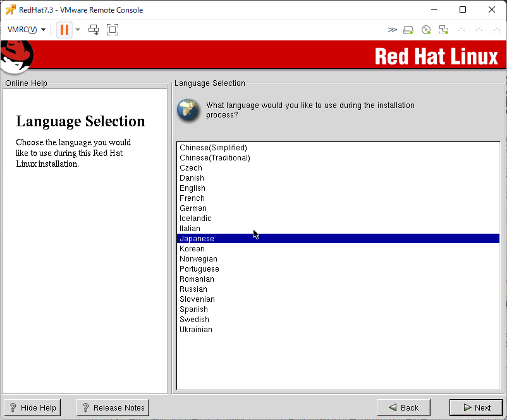Pick Icelandic from the language list
The height and width of the screenshot is (420, 507).
pos(338,219)
